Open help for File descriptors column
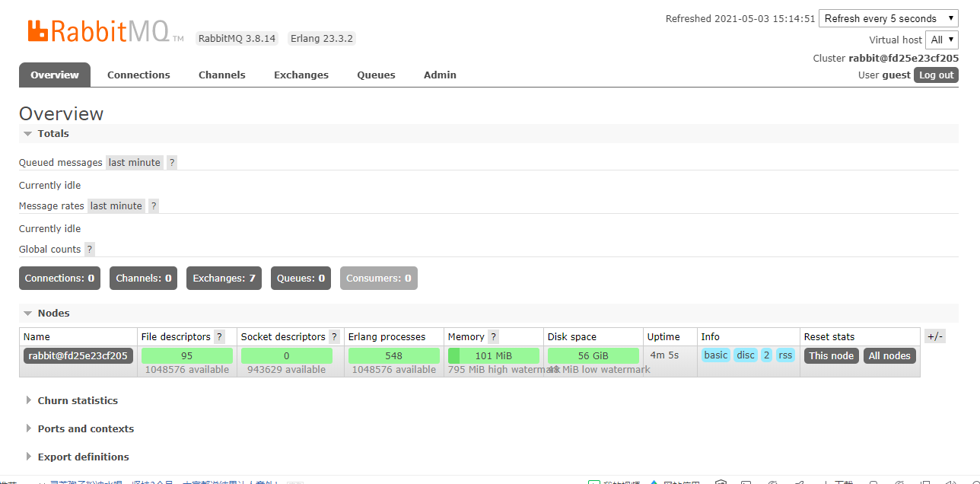Image resolution: width=980 pixels, height=484 pixels. pos(220,336)
